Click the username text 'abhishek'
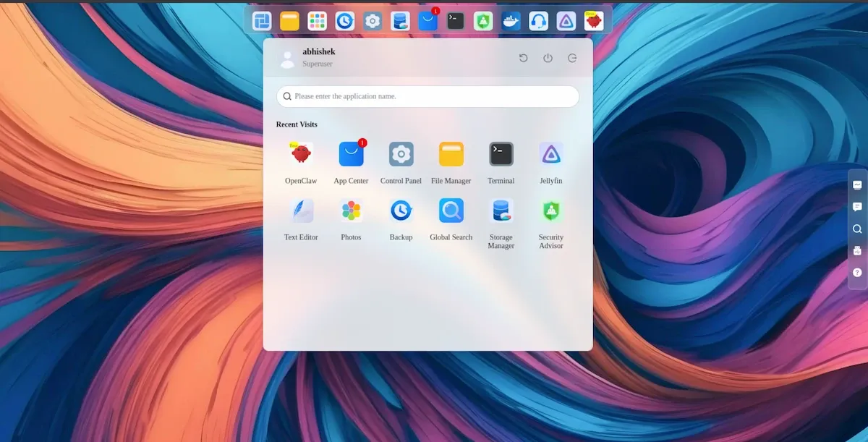 tap(319, 51)
